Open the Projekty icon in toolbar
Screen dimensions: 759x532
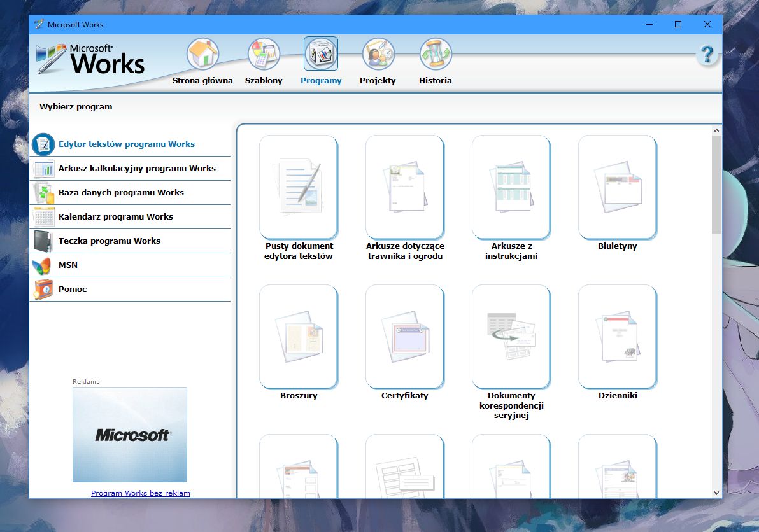[378, 54]
